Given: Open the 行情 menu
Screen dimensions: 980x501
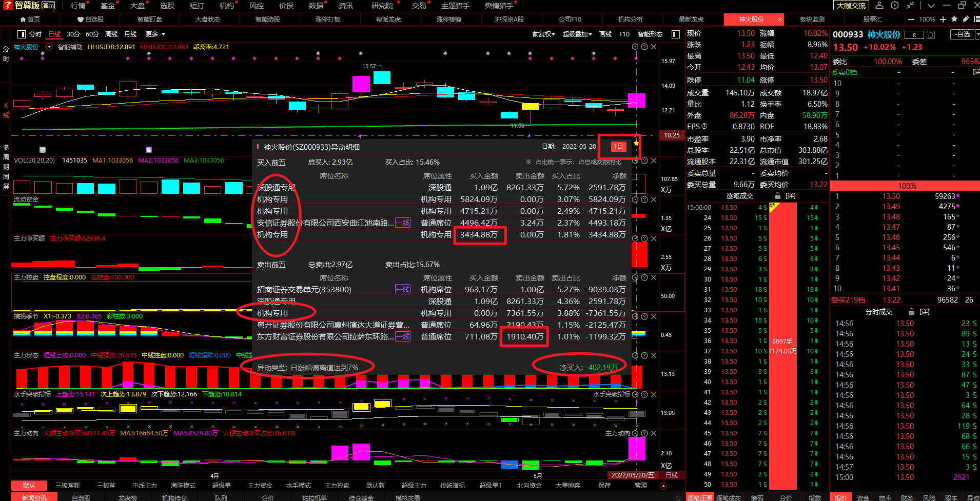Looking at the screenshot, I should click(x=78, y=6).
